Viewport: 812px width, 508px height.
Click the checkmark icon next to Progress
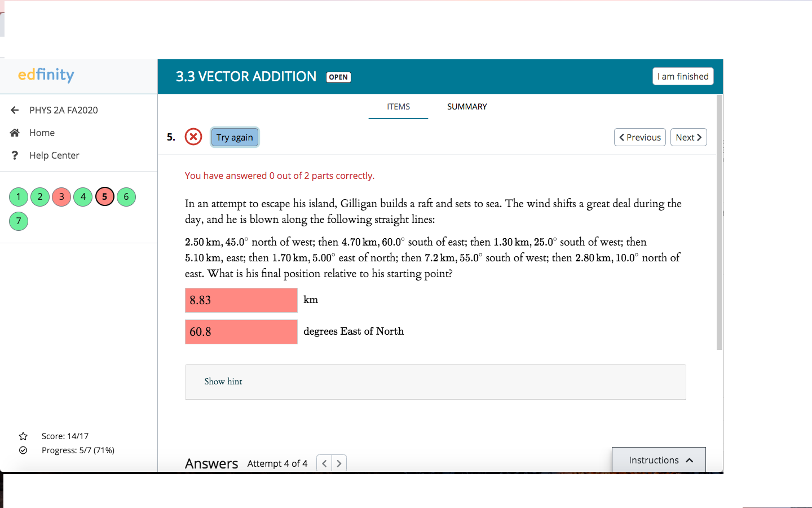coord(23,450)
